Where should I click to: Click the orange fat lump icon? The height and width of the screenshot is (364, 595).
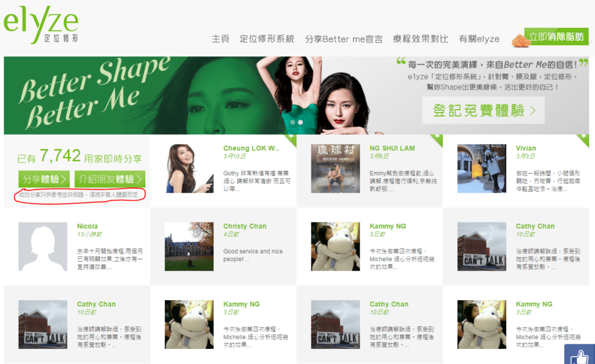pos(521,41)
